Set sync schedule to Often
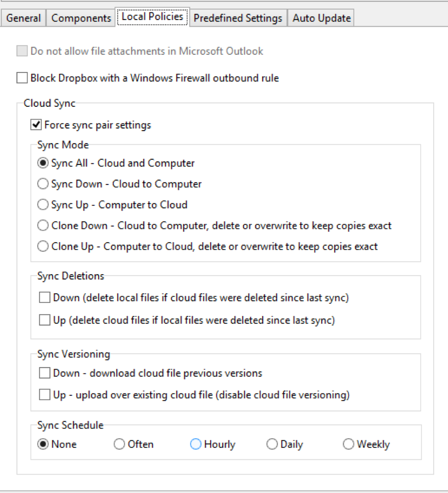 (x=119, y=444)
